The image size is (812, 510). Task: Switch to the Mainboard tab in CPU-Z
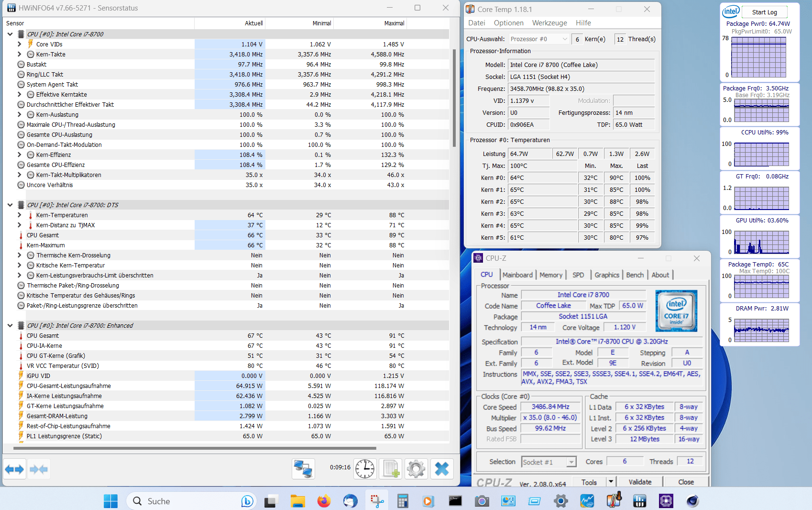[517, 275]
